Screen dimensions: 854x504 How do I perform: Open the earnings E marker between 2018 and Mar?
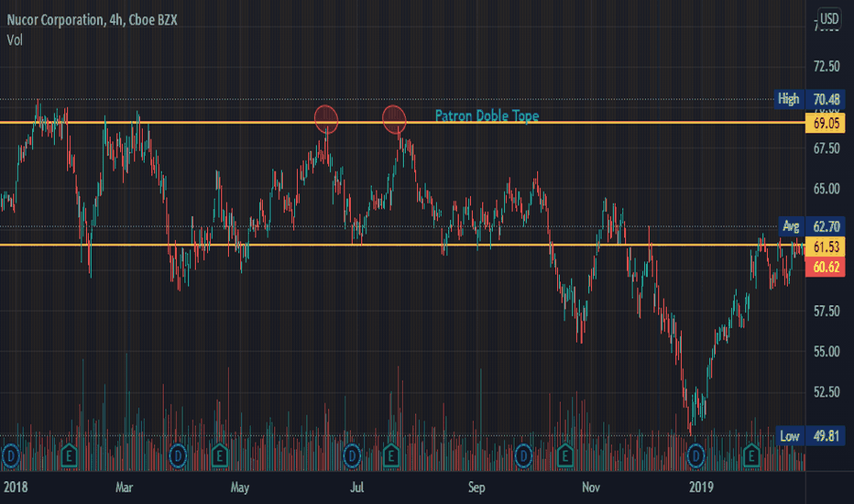tap(69, 455)
